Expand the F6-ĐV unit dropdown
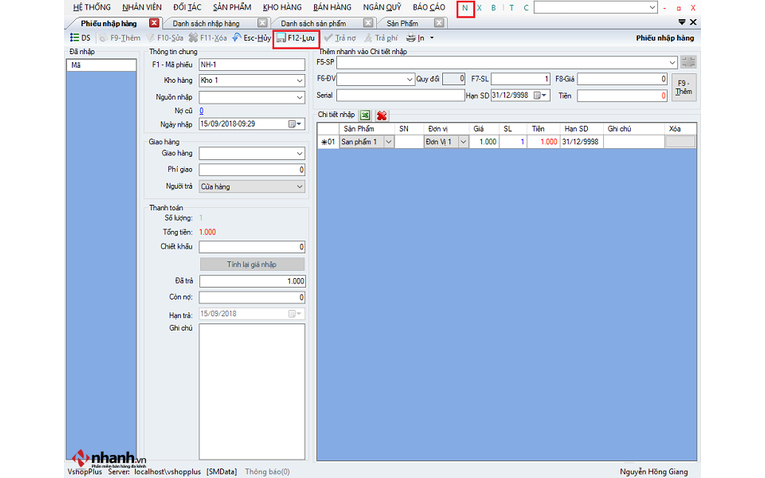The image size is (765, 478). pyautogui.click(x=409, y=79)
